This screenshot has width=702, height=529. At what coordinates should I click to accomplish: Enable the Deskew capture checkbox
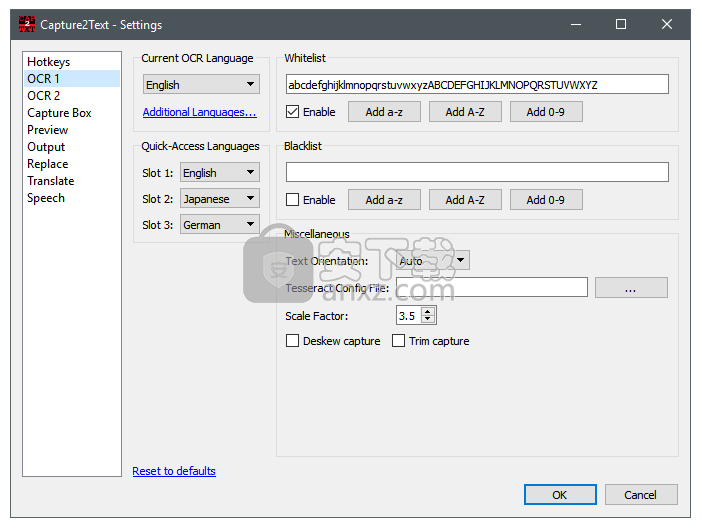292,341
